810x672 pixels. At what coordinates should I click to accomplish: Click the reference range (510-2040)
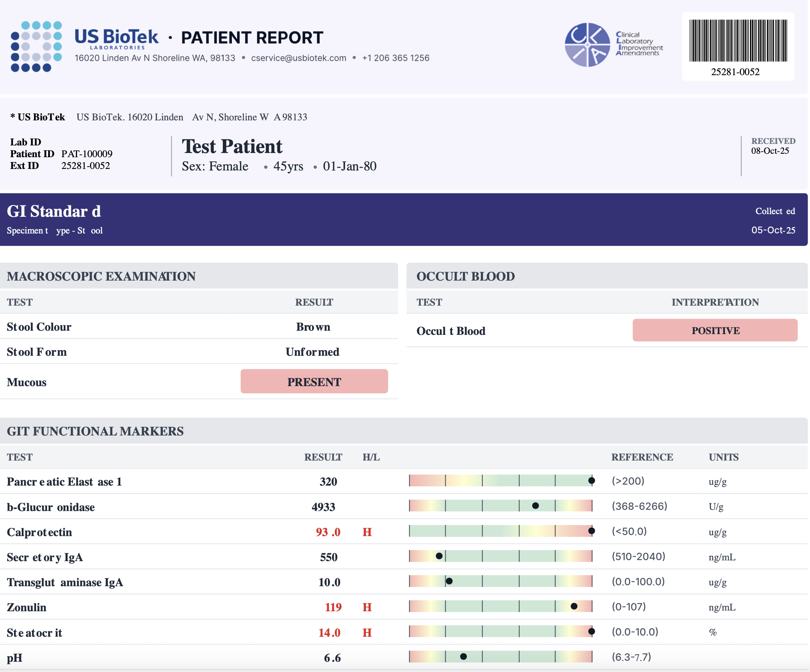(x=638, y=556)
